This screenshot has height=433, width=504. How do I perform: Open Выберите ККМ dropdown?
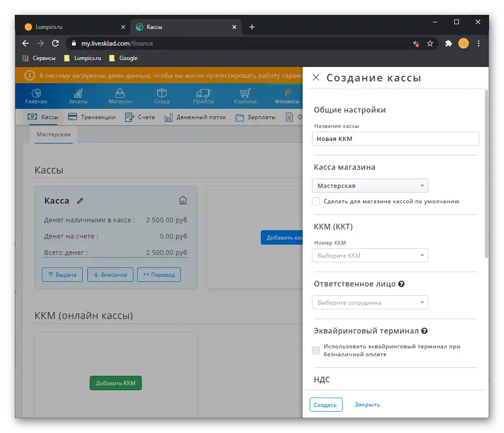370,255
